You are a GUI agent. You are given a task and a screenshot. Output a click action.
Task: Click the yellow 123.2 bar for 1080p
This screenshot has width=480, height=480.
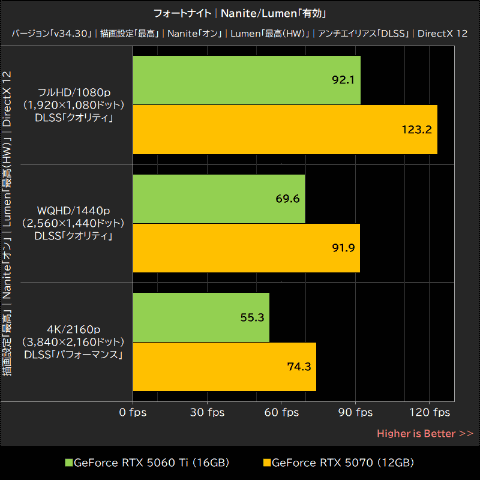tap(285, 130)
